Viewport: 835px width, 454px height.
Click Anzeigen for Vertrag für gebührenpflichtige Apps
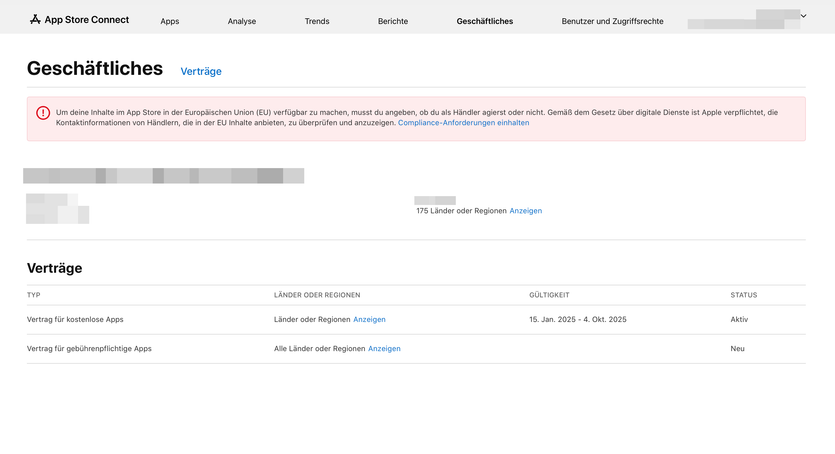(384, 349)
